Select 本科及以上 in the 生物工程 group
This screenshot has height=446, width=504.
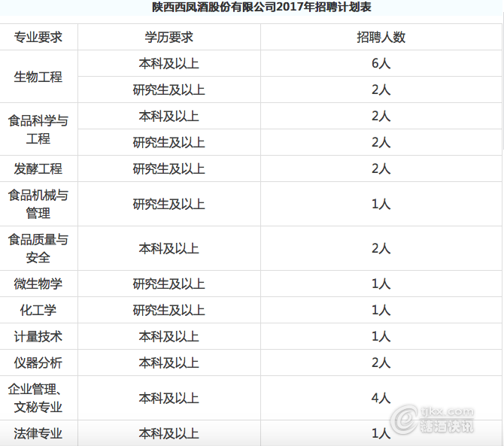point(169,64)
